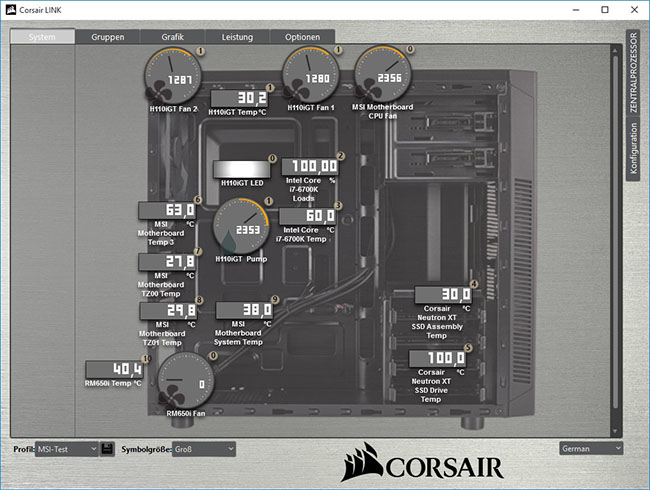The height and width of the screenshot is (490, 650).
Task: Click badge 1 on H110iGT Fan 2
Action: 201,51
